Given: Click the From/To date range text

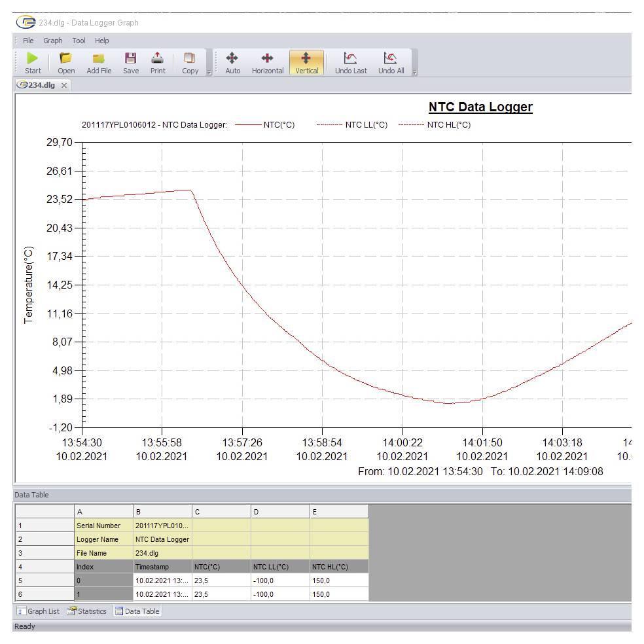Looking at the screenshot, I should (480, 471).
